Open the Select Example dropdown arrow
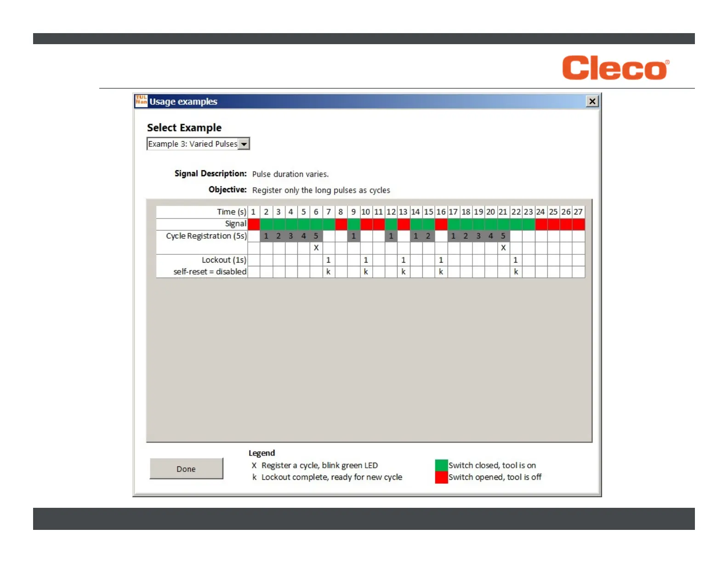 click(x=244, y=144)
